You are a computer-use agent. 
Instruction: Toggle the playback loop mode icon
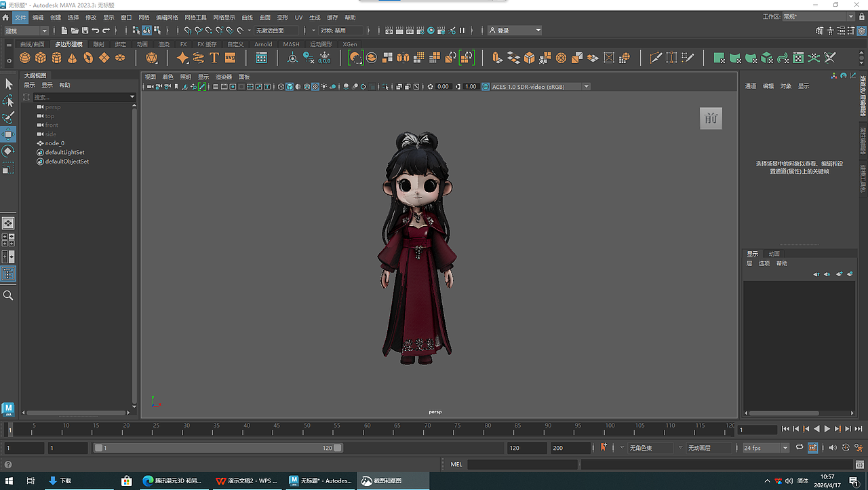[800, 448]
